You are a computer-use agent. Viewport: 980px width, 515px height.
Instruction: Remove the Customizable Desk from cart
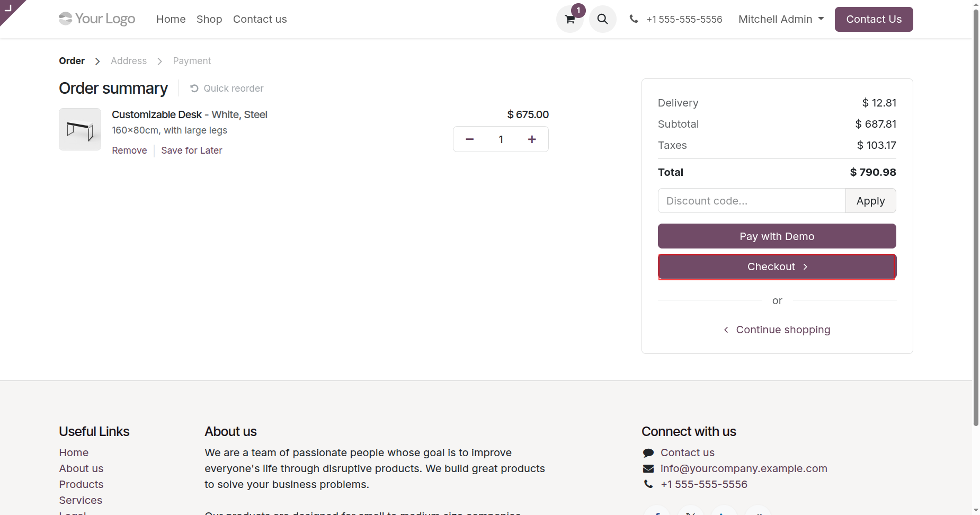(x=129, y=150)
